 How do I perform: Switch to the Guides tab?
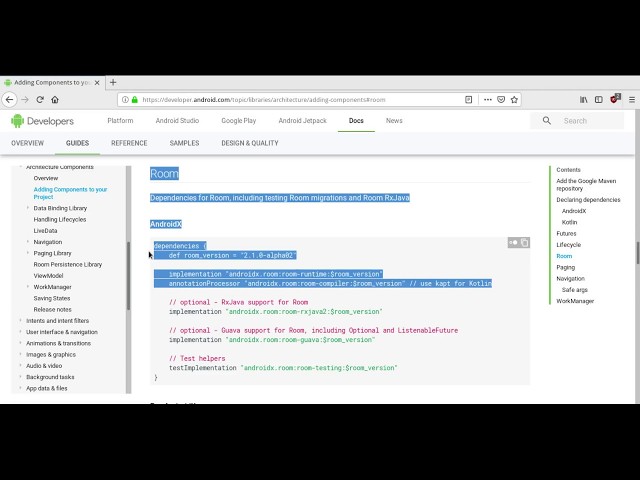point(77,143)
